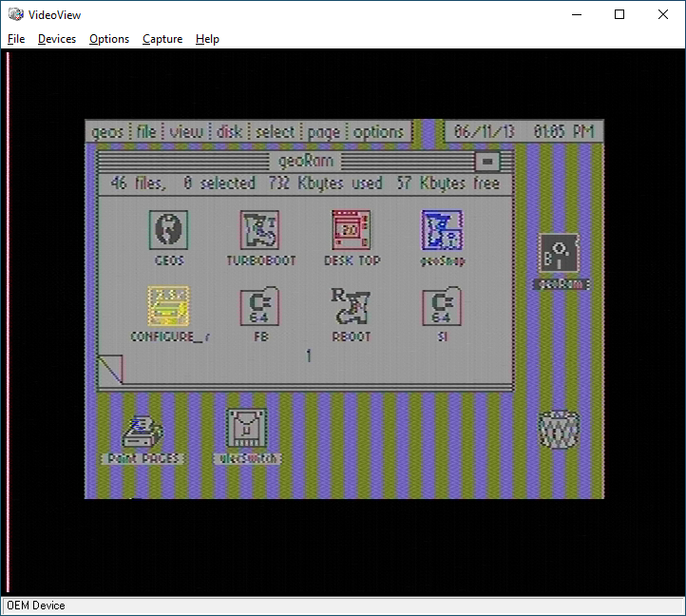Open the Capture menu
Screen dimensions: 686x616
pyautogui.click(x=162, y=39)
